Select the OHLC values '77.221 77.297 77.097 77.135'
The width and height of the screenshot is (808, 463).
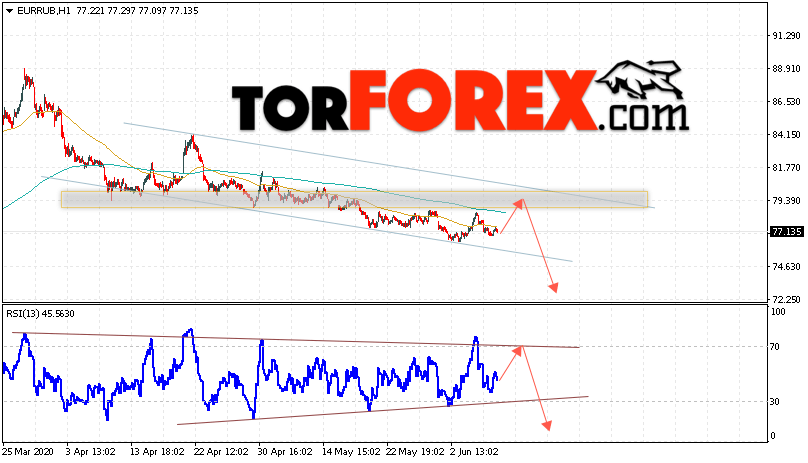click(x=137, y=11)
